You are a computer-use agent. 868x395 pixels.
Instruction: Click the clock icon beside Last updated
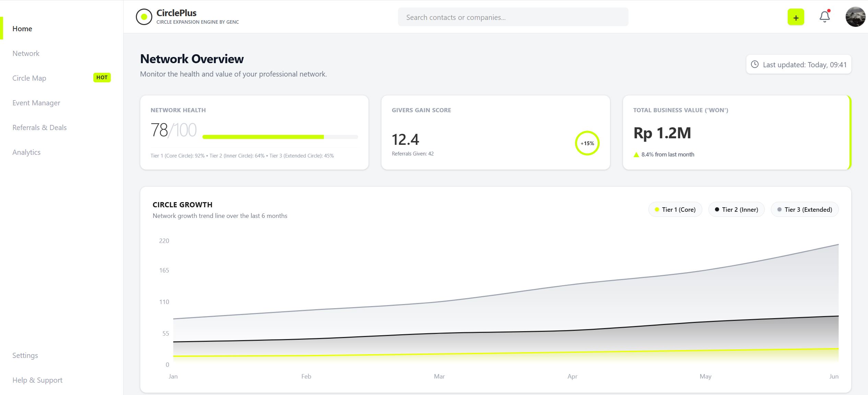[755, 65]
